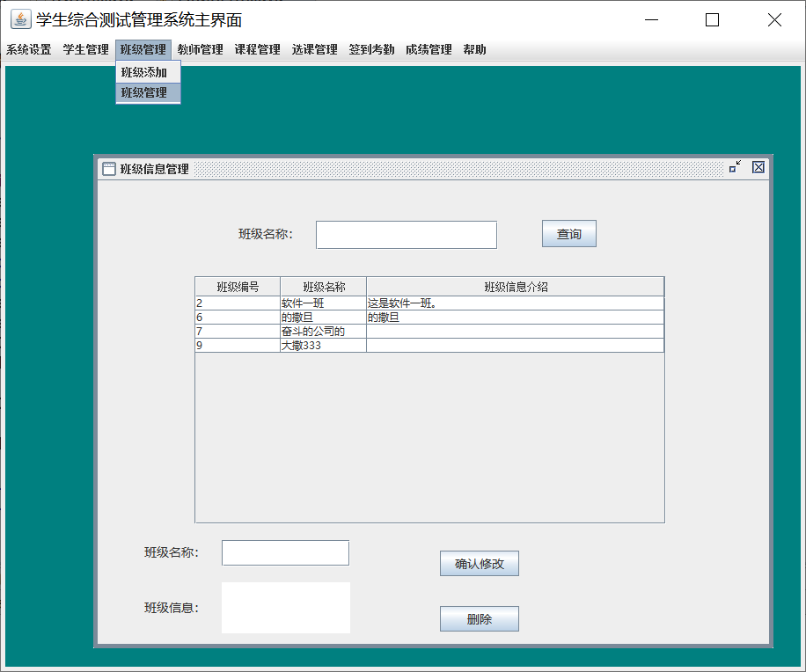Open the 帮助 menu
This screenshot has height=672, width=806.
(474, 50)
